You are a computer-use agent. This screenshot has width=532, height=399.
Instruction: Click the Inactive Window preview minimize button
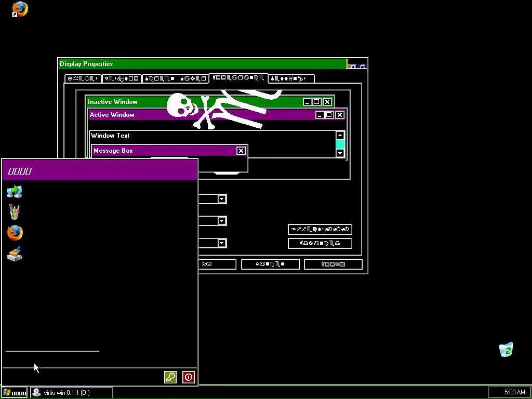coord(307,102)
